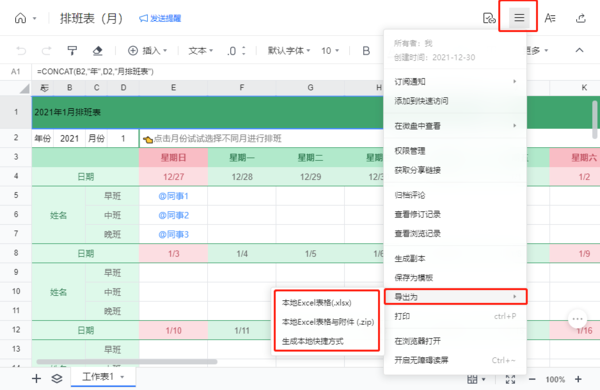600x390 pixels.
Task: Click the year value cell 2021
Action: [69, 139]
